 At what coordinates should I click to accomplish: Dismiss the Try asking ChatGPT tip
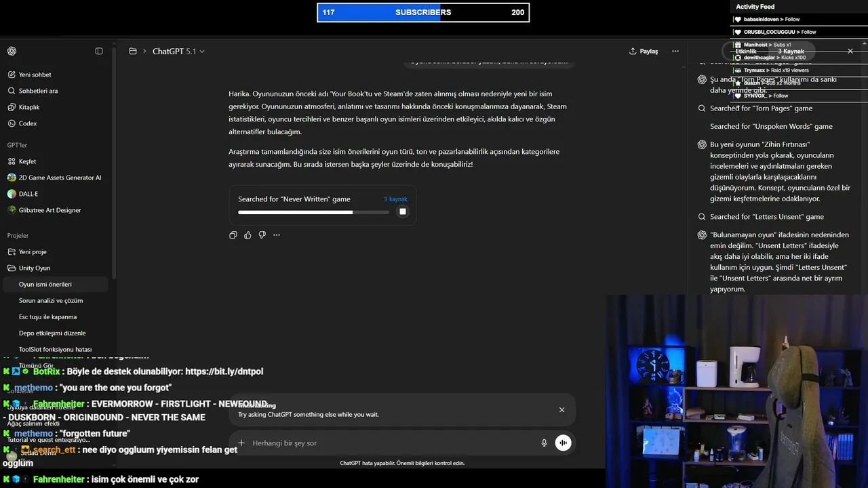(x=561, y=410)
